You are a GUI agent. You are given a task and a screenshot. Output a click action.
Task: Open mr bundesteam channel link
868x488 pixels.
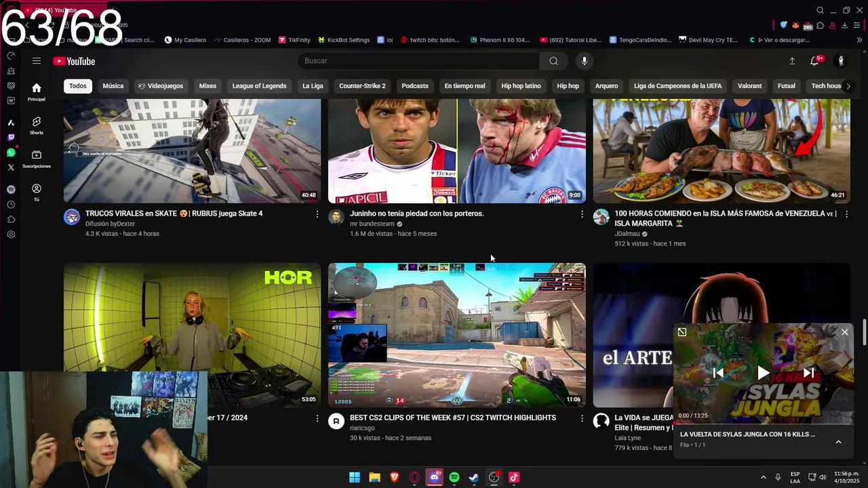[x=372, y=224]
